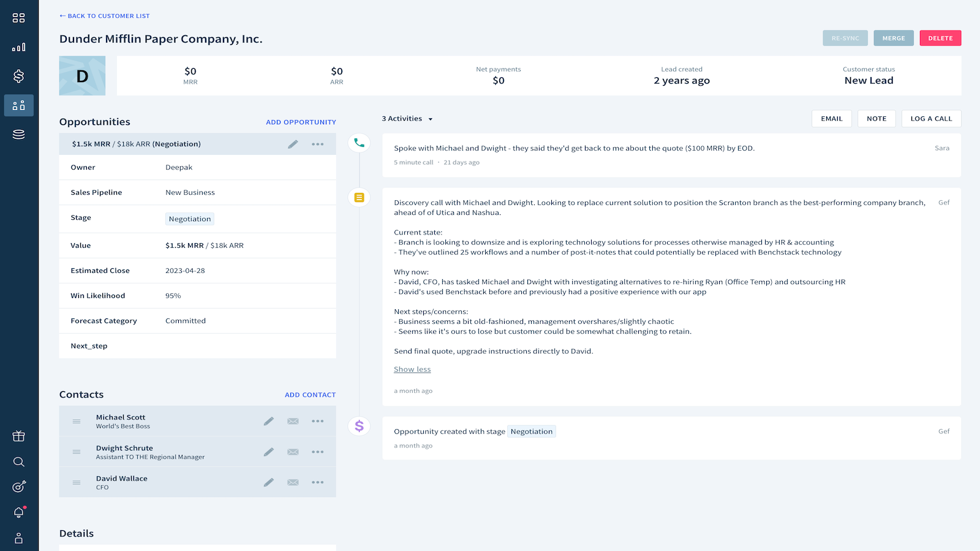This screenshot has width=980, height=551.
Task: Click the search magnifier icon in sidebar
Action: coord(19,462)
